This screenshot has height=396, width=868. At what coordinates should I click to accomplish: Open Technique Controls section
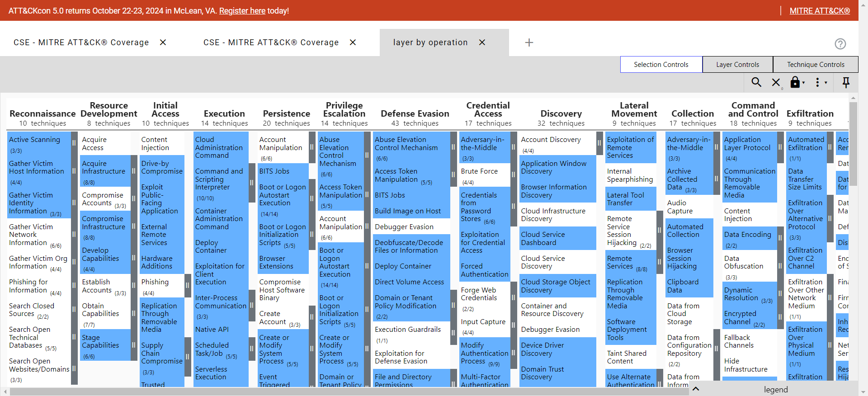[816, 65]
